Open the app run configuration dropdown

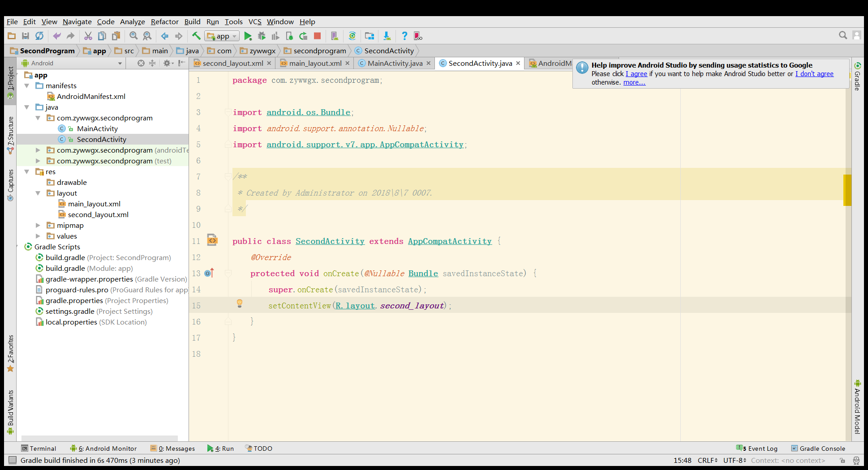coord(222,36)
